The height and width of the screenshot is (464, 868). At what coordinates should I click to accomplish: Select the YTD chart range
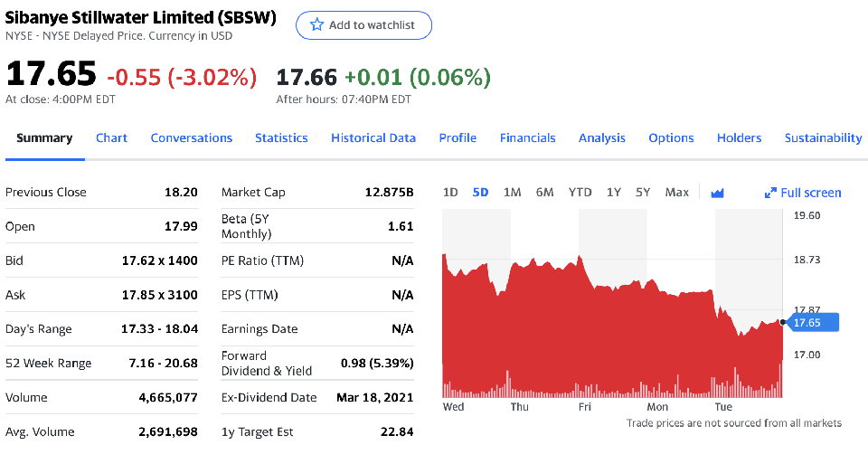580,192
